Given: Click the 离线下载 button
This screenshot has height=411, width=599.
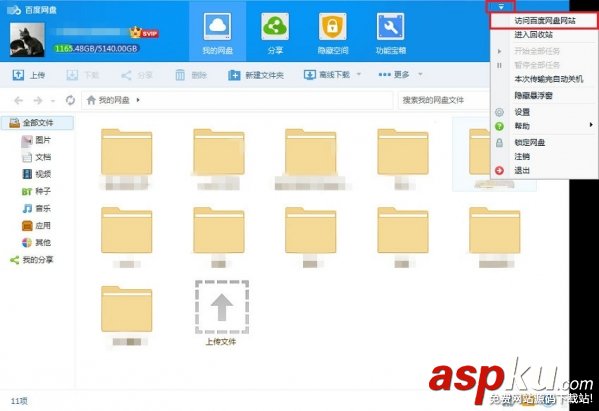Looking at the screenshot, I should 327,75.
